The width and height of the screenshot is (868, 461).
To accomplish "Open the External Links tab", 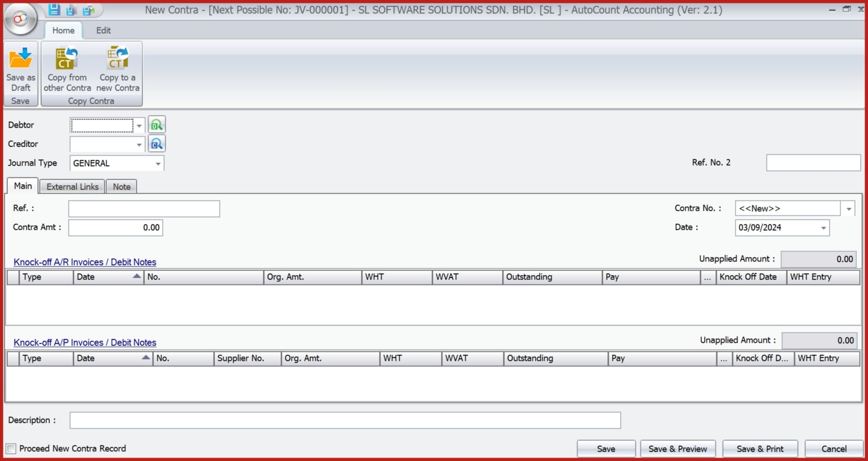I will [x=72, y=186].
